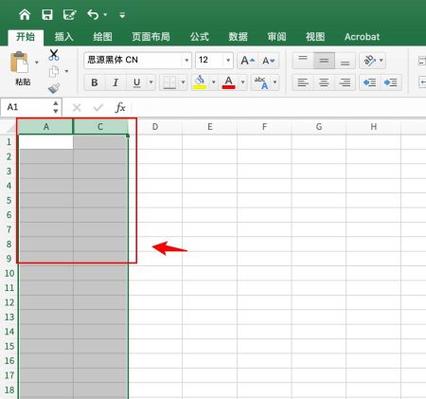Cut selection with the scissors icon

pos(54,55)
